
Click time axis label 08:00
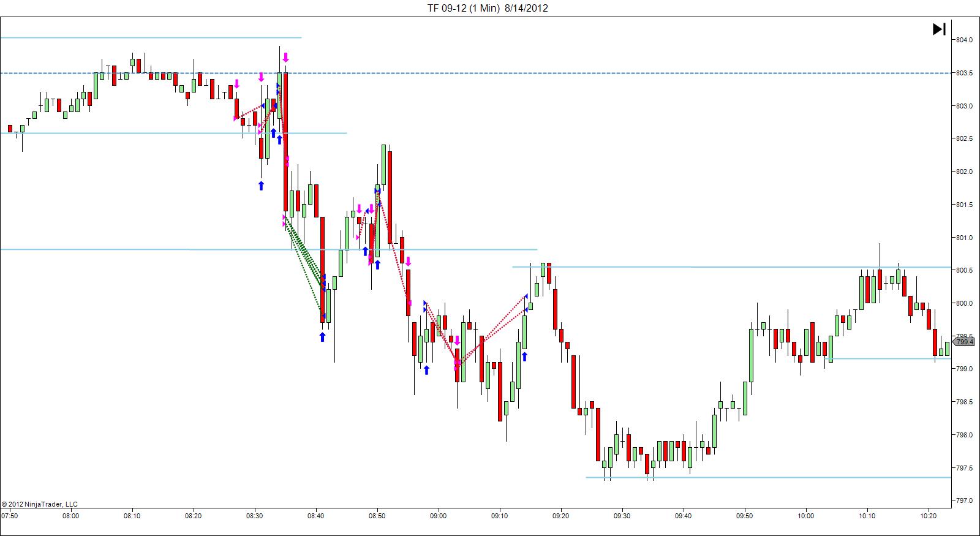pos(70,516)
